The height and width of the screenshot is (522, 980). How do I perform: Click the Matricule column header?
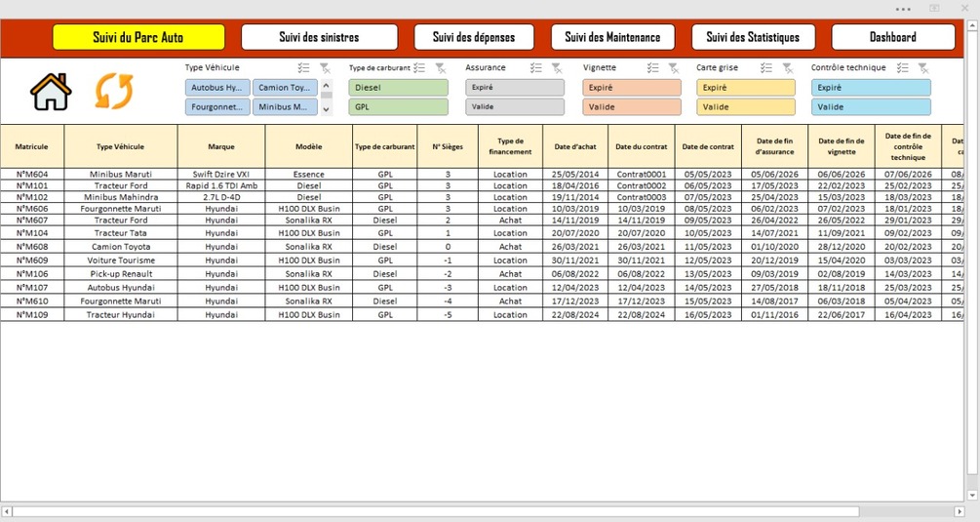32,146
